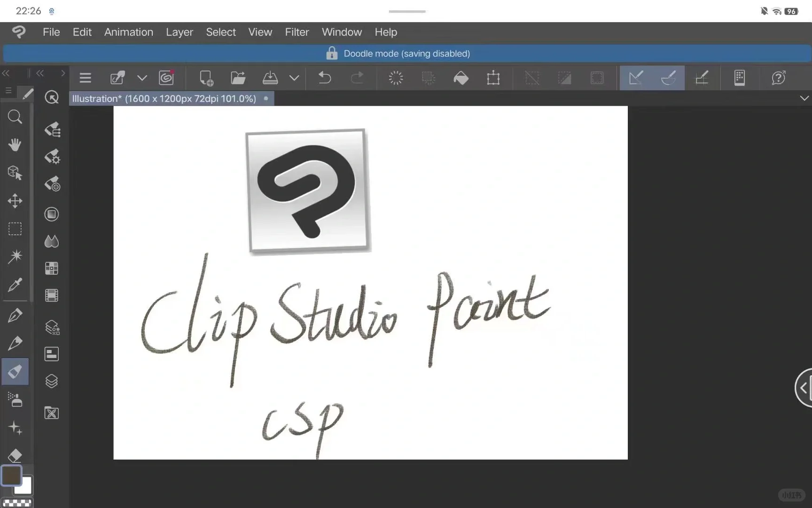Screen dimensions: 812x508
Task: Launch Clip Studio via the spiral icon
Action: point(166,78)
